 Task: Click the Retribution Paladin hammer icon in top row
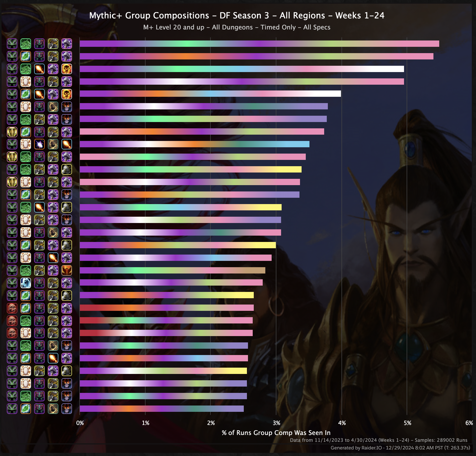tap(67, 44)
